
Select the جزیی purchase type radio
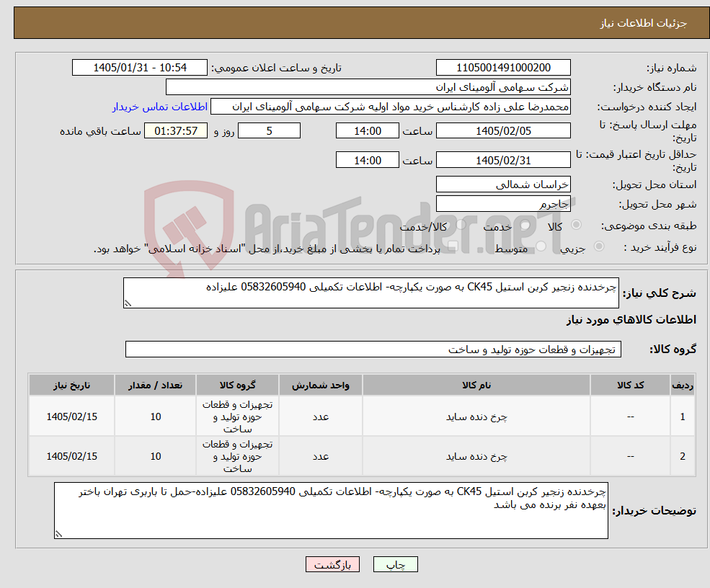coord(599,246)
